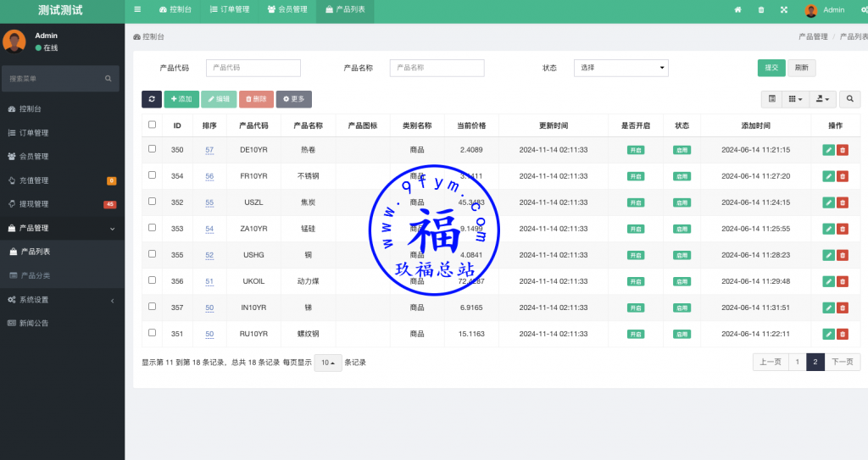Open 会员管理 in the sidebar menu
The width and height of the screenshot is (868, 460).
tap(34, 157)
